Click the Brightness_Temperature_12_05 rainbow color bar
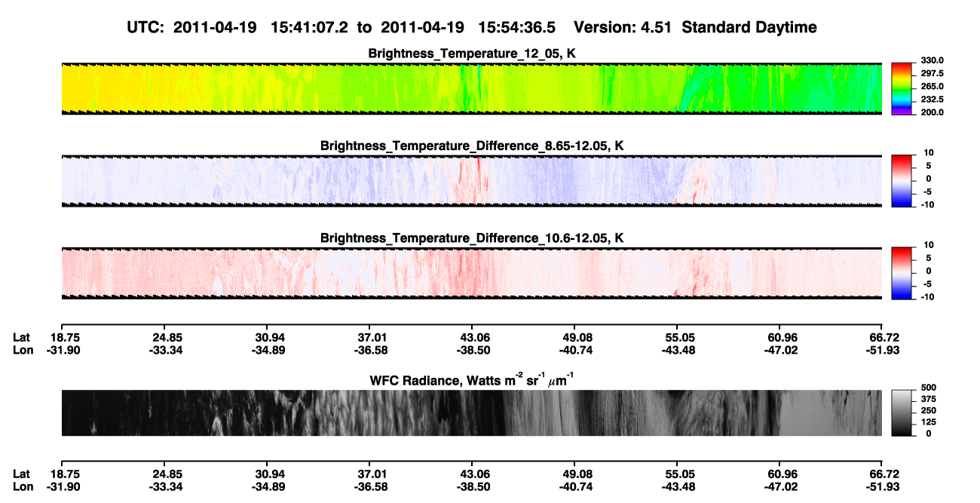 (x=902, y=89)
